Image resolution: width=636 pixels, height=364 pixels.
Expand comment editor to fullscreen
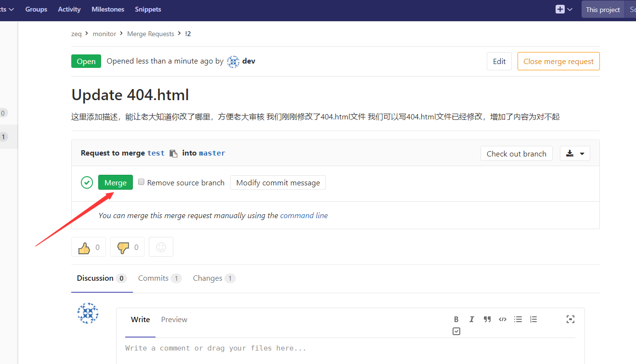tap(570, 319)
